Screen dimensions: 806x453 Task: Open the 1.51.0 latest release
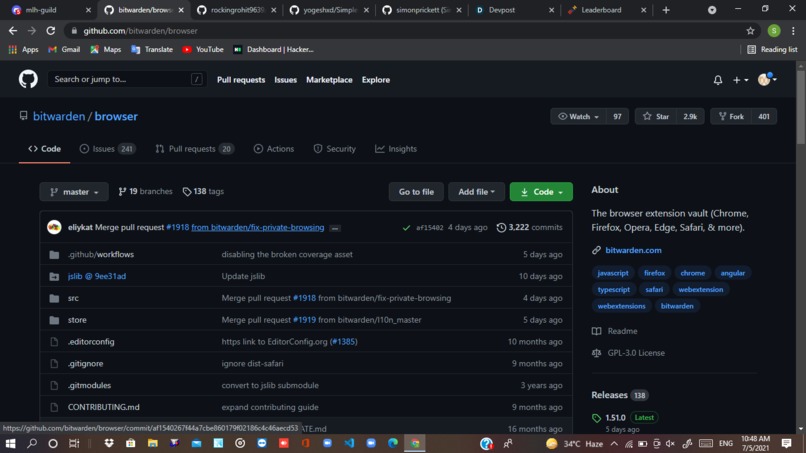pos(615,418)
